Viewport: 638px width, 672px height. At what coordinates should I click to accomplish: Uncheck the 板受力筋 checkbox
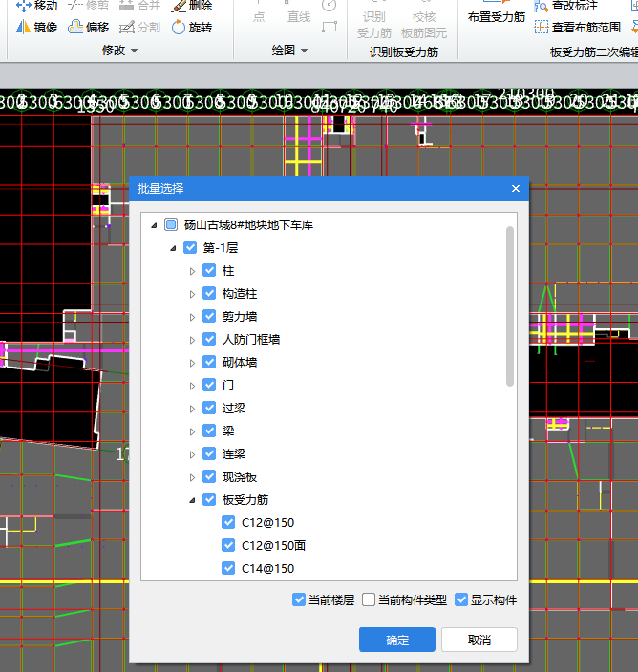(x=209, y=499)
